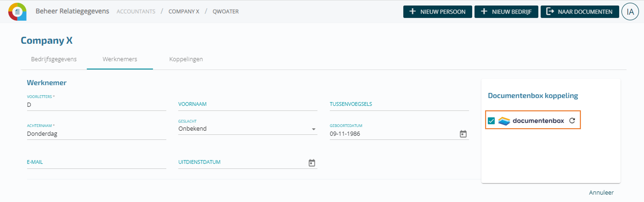Focus the Voornaam input field
The image size is (644, 202).
[247, 105]
